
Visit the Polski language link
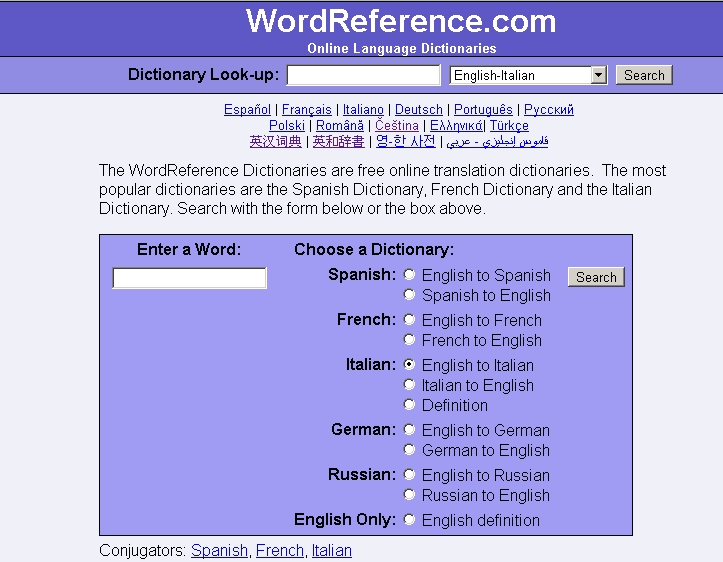pos(287,125)
